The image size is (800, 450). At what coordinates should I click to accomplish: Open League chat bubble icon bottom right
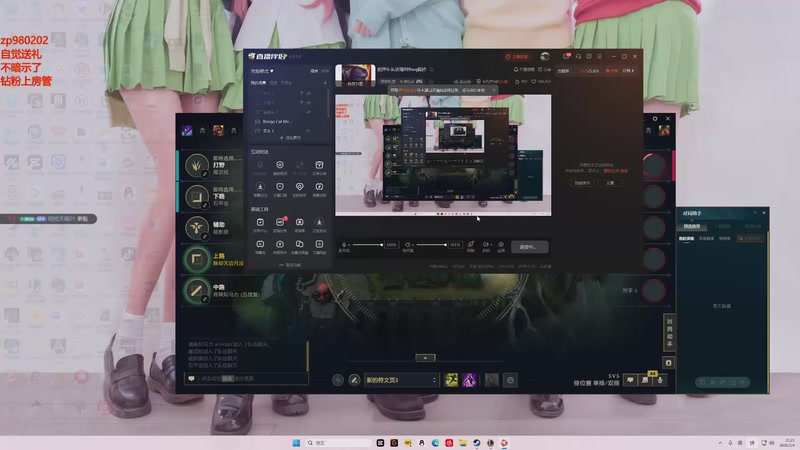pyautogui.click(x=631, y=380)
